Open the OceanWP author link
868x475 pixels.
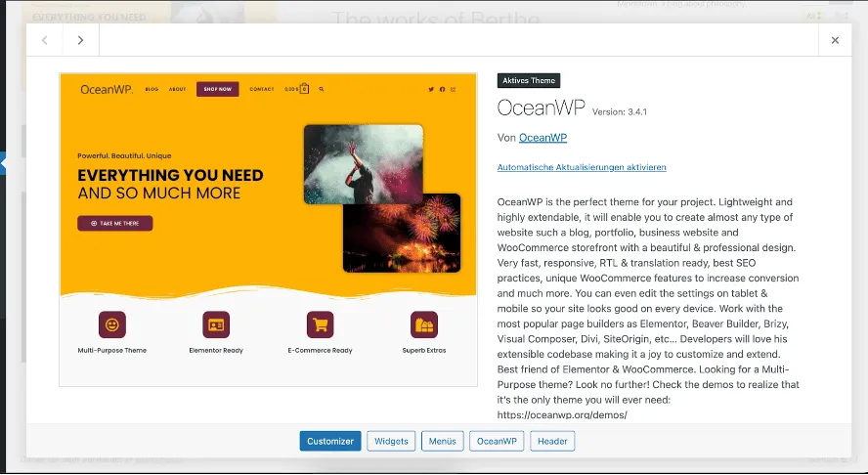542,138
